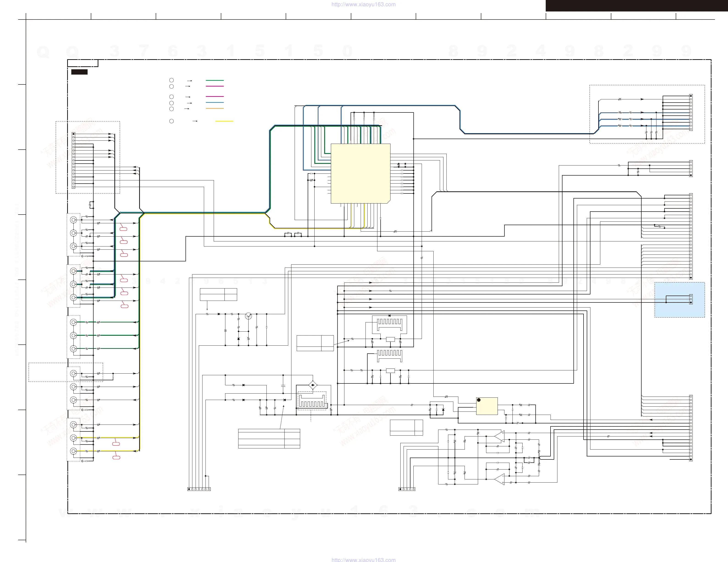Select the blue legend signal line
This screenshot has height=562, width=728.
click(215, 102)
